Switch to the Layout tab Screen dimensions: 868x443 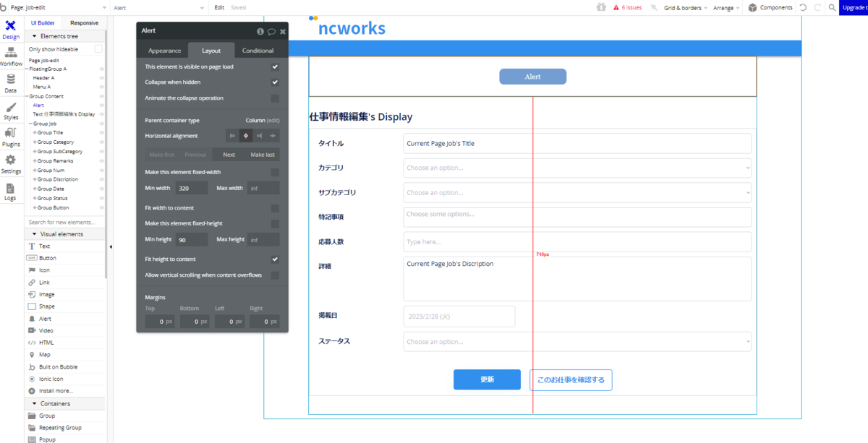(x=211, y=51)
